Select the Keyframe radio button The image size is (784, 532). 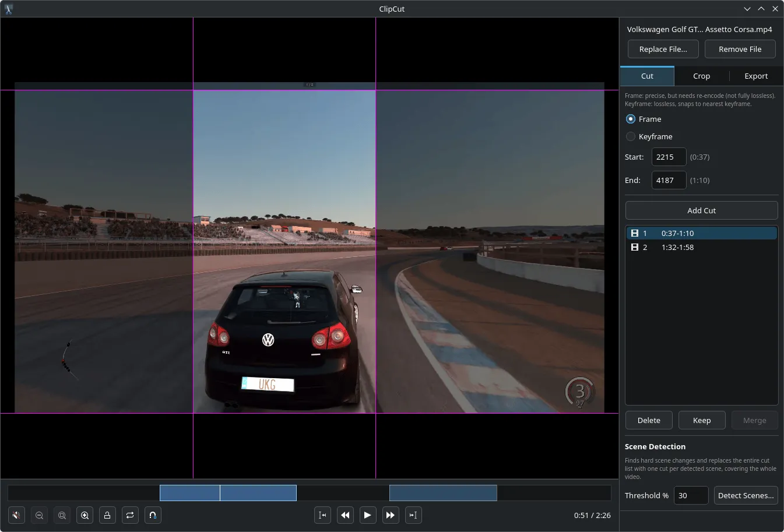pos(631,136)
